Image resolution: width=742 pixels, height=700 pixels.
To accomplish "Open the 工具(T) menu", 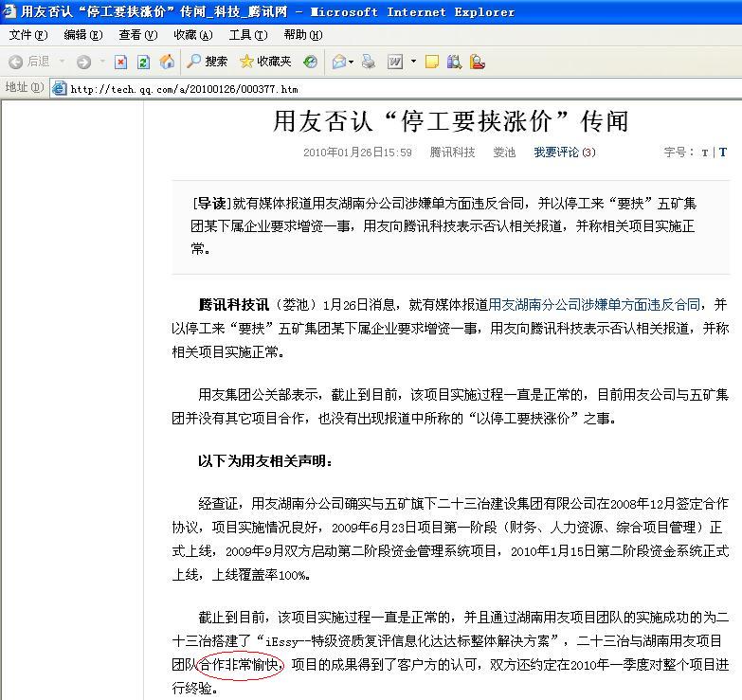I will (248, 35).
